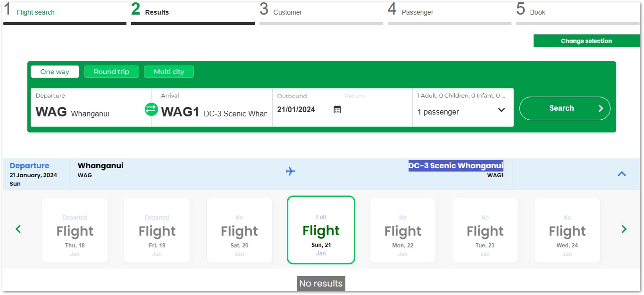This screenshot has width=644, height=295.
Task: Click the airplane icon in route header
Action: [x=291, y=171]
